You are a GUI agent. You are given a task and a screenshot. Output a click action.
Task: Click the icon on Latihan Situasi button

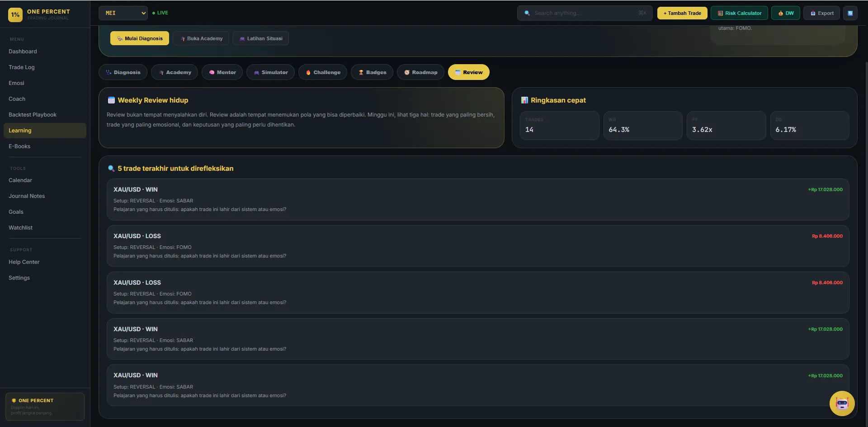point(242,38)
